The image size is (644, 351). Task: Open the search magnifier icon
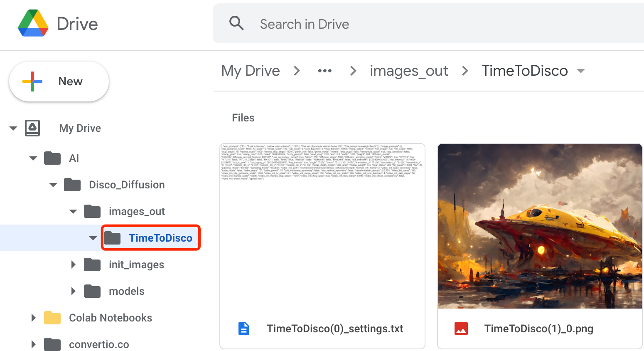pos(236,23)
